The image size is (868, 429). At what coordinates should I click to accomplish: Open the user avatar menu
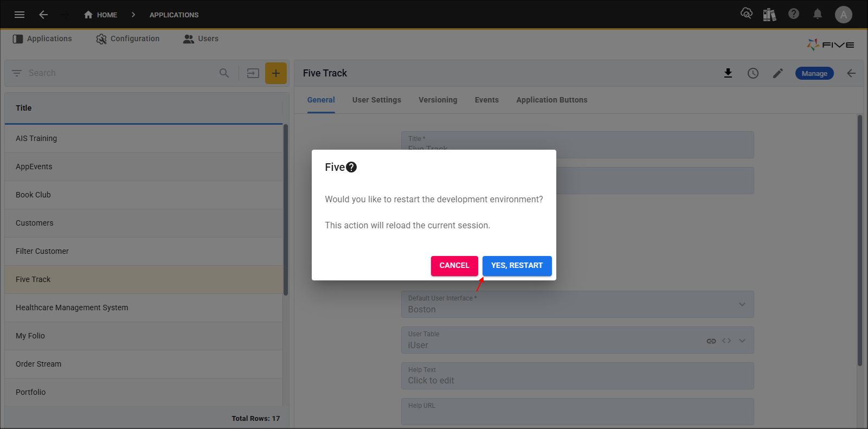click(844, 15)
